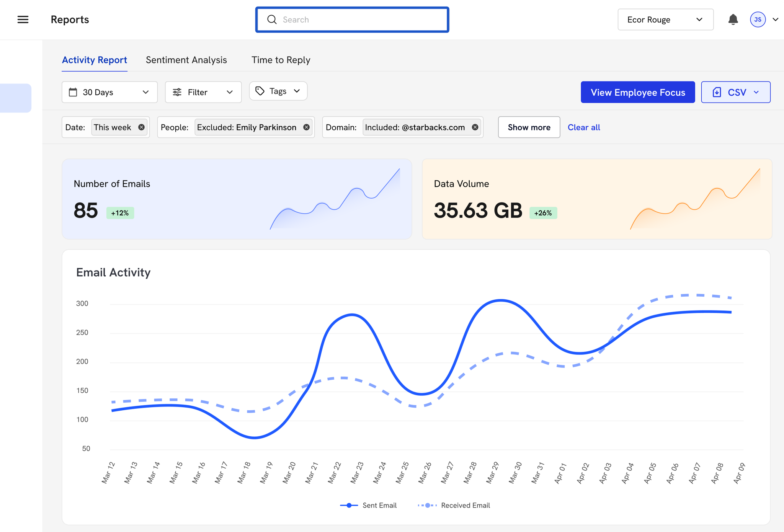Remove the @starbacks.com domain filter
The width and height of the screenshot is (784, 532).
point(475,127)
